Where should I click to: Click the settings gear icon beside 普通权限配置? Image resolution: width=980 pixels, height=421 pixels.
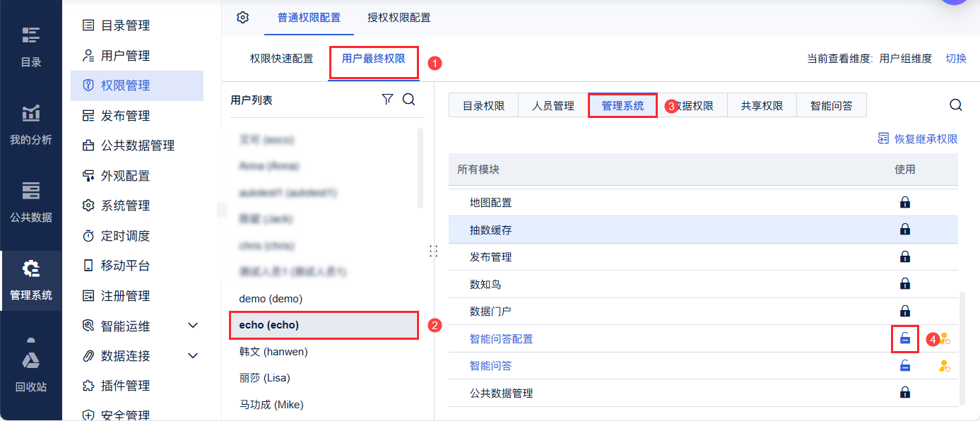coord(243,18)
